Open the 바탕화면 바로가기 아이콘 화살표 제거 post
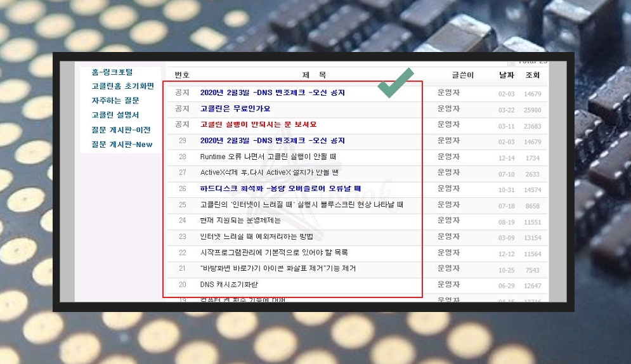This screenshot has height=364, width=631. pos(278,268)
